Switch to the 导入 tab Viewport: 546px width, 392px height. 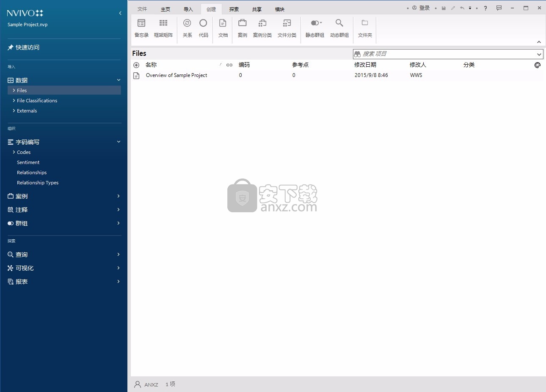[x=188, y=9]
